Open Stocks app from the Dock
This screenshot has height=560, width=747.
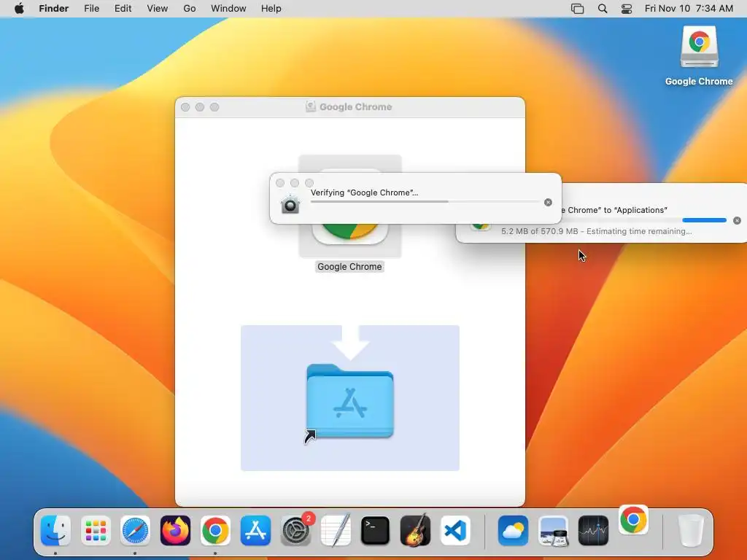[593, 531]
